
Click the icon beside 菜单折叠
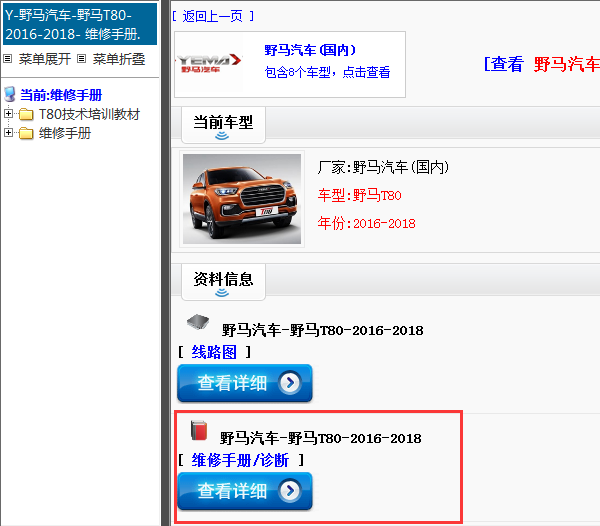click(82, 59)
